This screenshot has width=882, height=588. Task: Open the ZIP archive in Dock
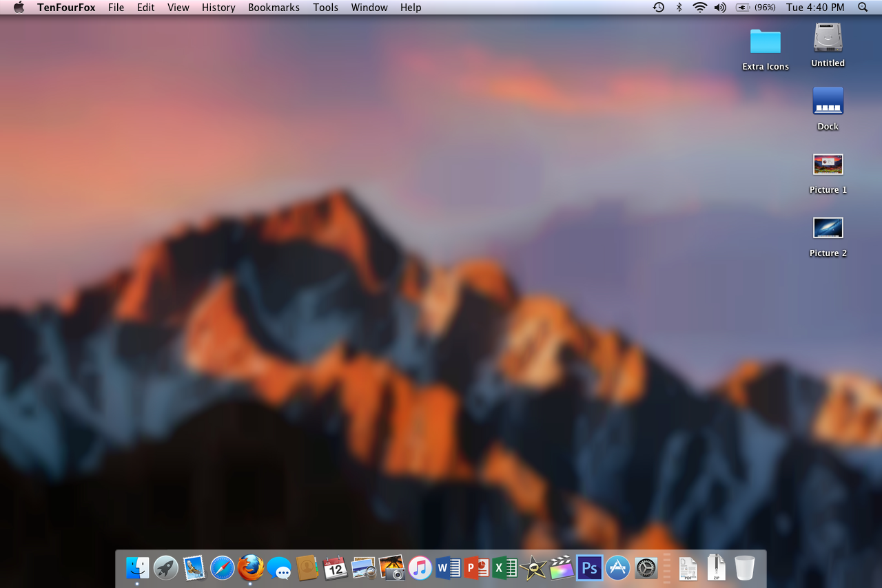point(717,568)
